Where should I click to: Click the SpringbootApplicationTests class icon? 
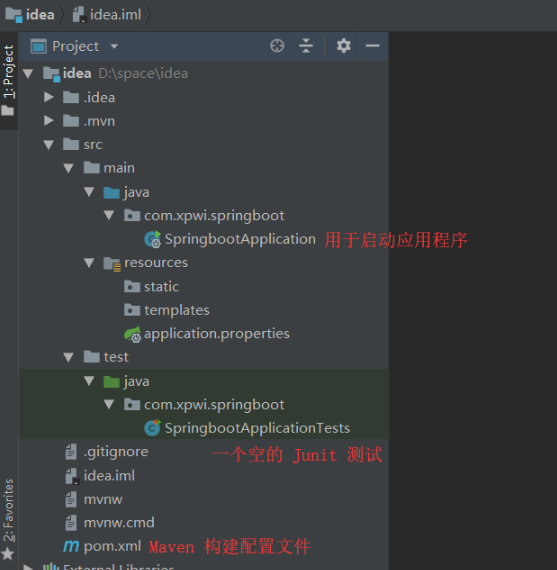pos(152,428)
